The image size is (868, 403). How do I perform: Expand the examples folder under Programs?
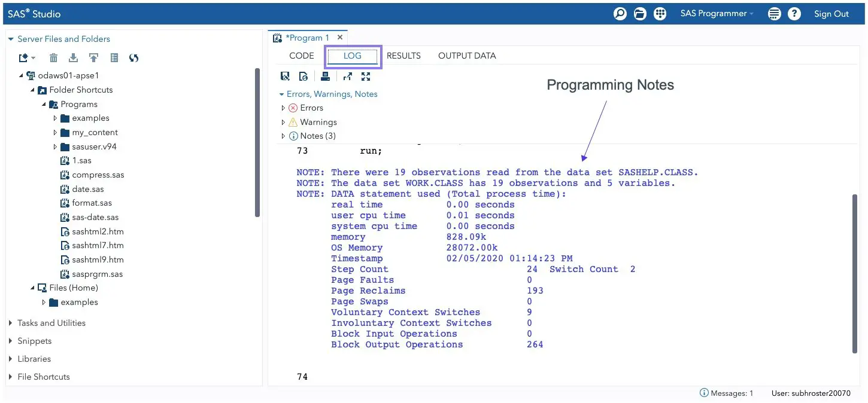tap(55, 118)
